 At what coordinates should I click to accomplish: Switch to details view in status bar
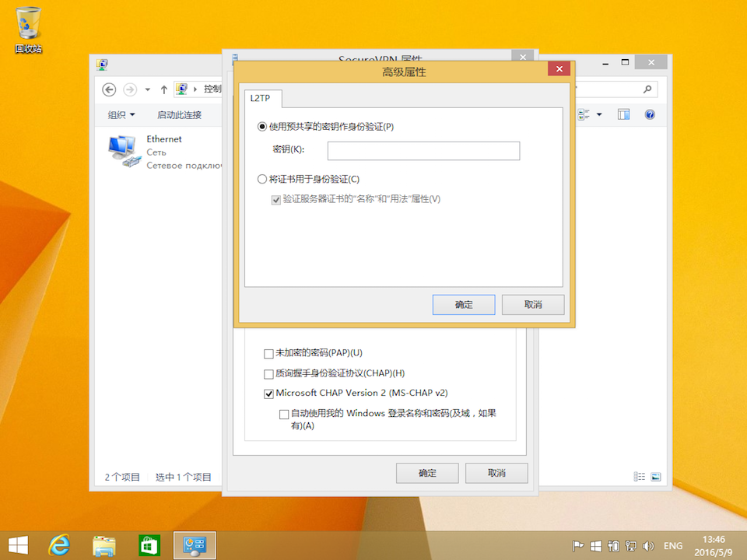point(640,477)
